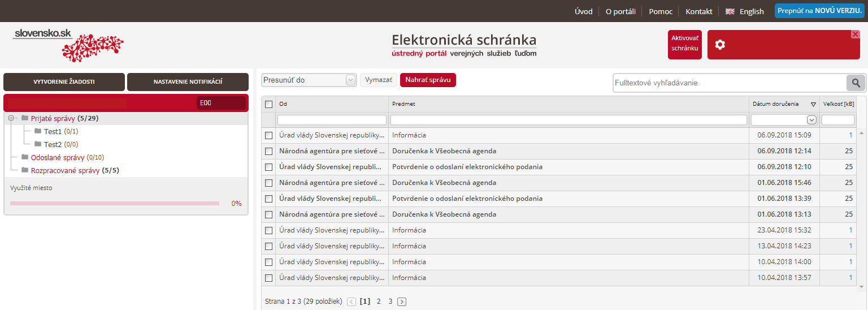868x310 pixels.
Task: Open the Test2 subfolder
Action: pyautogui.click(x=53, y=144)
